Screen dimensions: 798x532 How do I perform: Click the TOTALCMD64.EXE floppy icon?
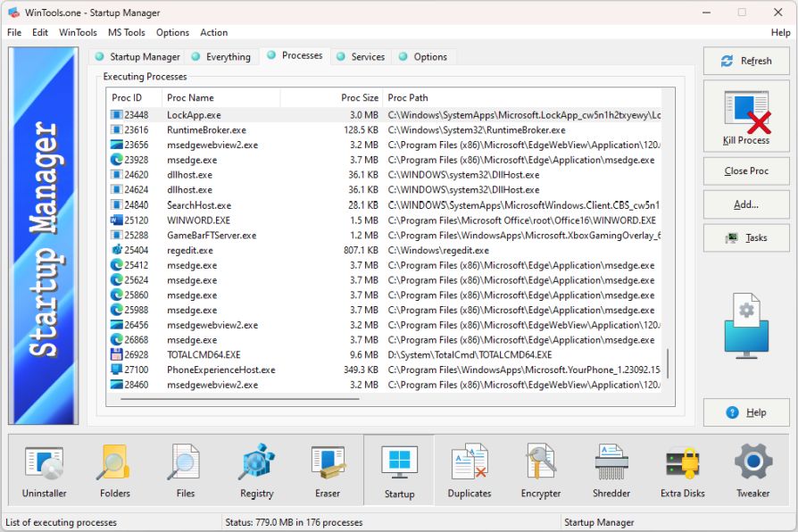pyautogui.click(x=117, y=354)
